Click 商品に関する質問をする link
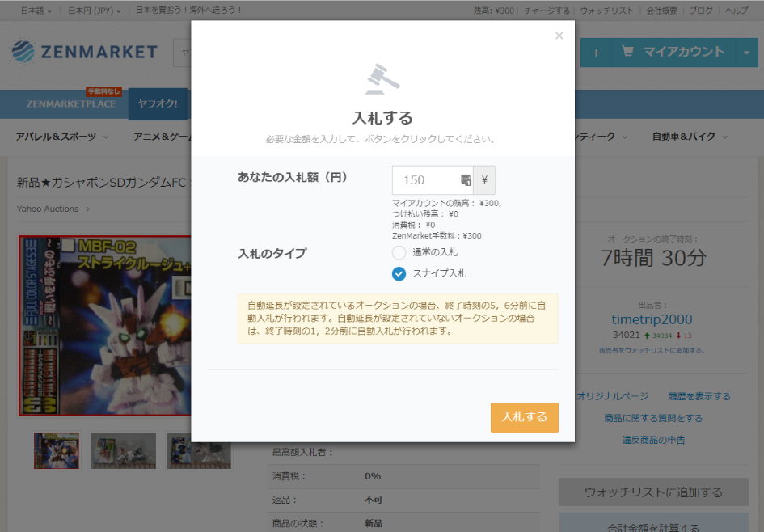 tap(653, 418)
